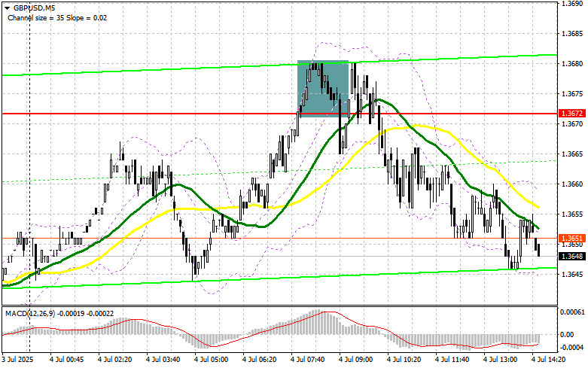Image resolution: width=588 pixels, height=368 pixels.
Task: Click the 0.00 MACD scale value
Action: (x=567, y=335)
